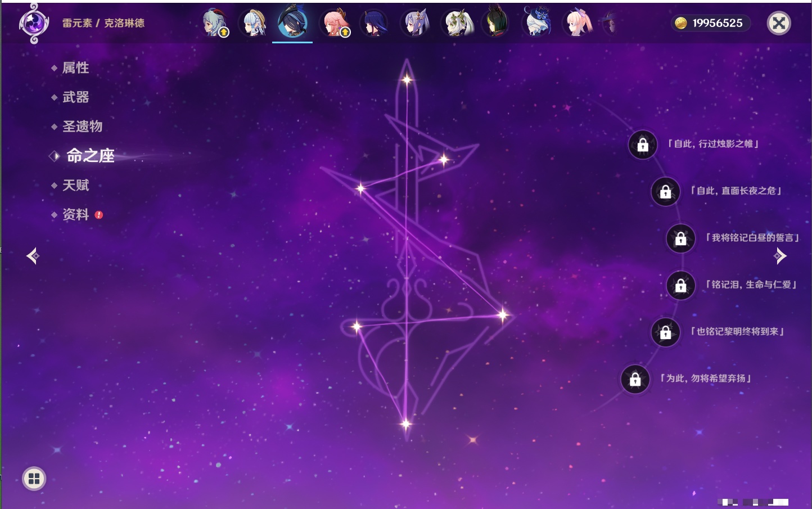Click the star at the sword tip
This screenshot has width=812, height=509.
tap(407, 80)
